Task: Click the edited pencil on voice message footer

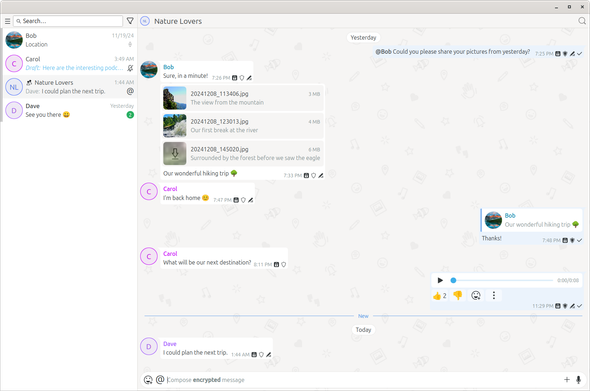Action: 572,306
